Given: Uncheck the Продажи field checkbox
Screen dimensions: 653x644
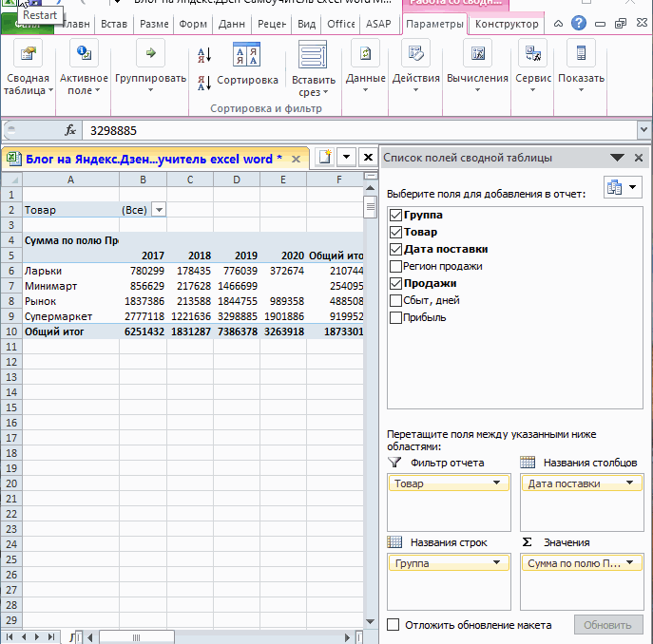Looking at the screenshot, I should [x=395, y=283].
